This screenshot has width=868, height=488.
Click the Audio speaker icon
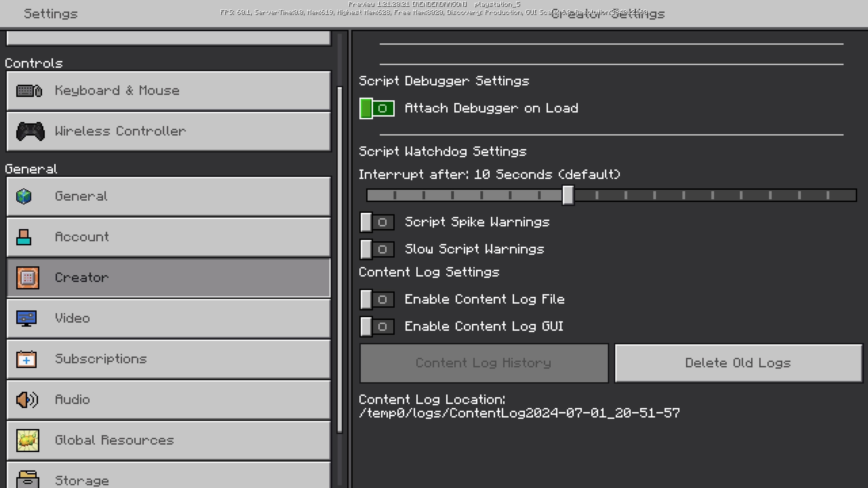coord(27,400)
